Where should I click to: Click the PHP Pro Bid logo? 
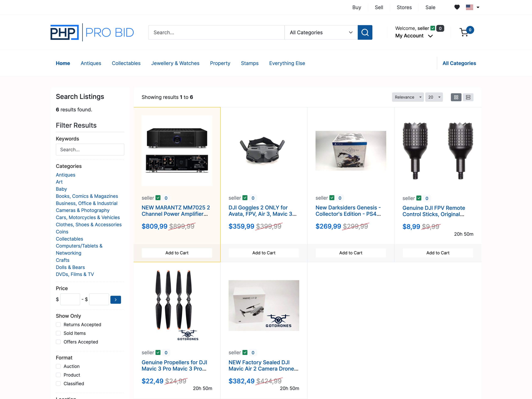[x=92, y=32]
